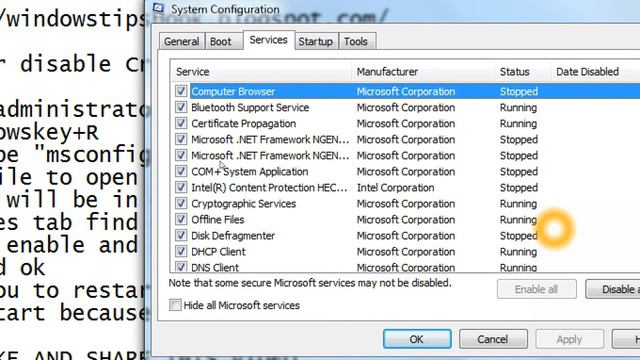Uncheck Intel(R) Content Protection HECI checkbox
Viewport: 640px width, 360px height.
click(181, 187)
